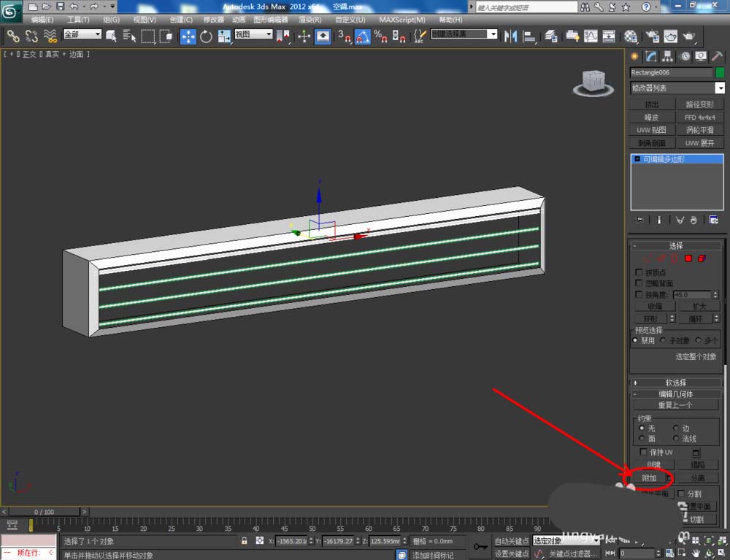This screenshot has width=730, height=560.
Task: Click the Mirror tool icon
Action: point(511,37)
